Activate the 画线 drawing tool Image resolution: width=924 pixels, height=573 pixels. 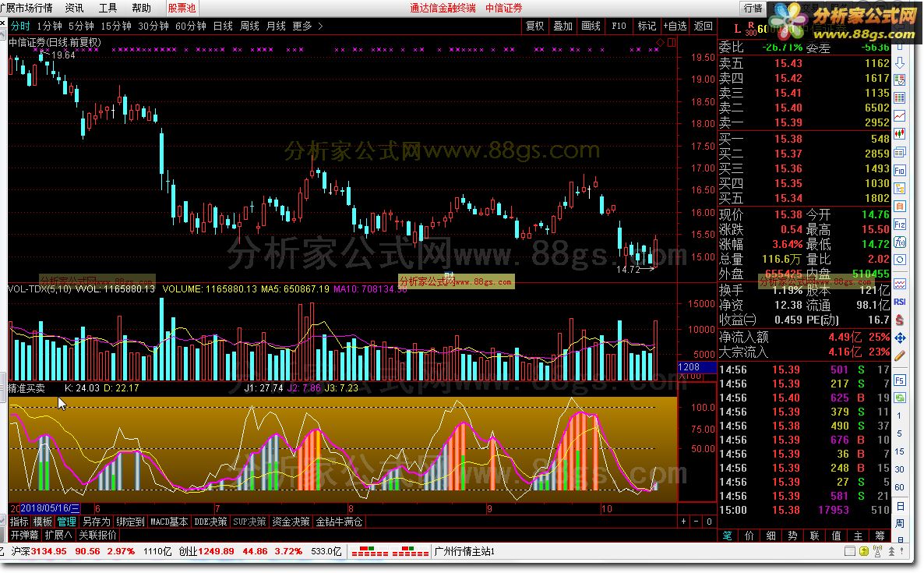(591, 26)
